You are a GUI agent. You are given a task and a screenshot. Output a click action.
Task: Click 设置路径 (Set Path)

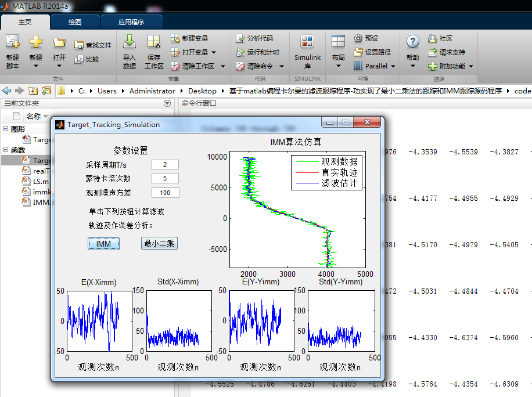tap(372, 52)
